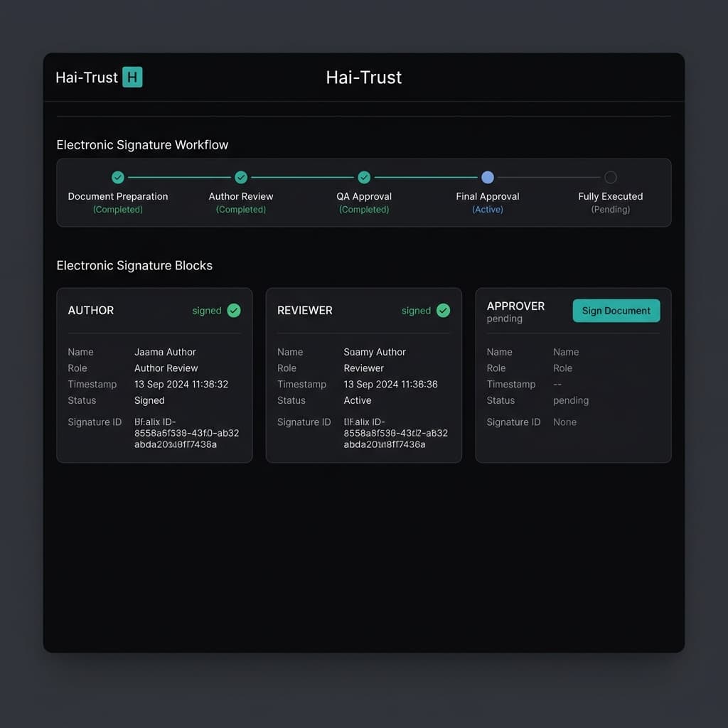Click the 'Final Approval' step label
728x728 pixels.
click(x=488, y=196)
